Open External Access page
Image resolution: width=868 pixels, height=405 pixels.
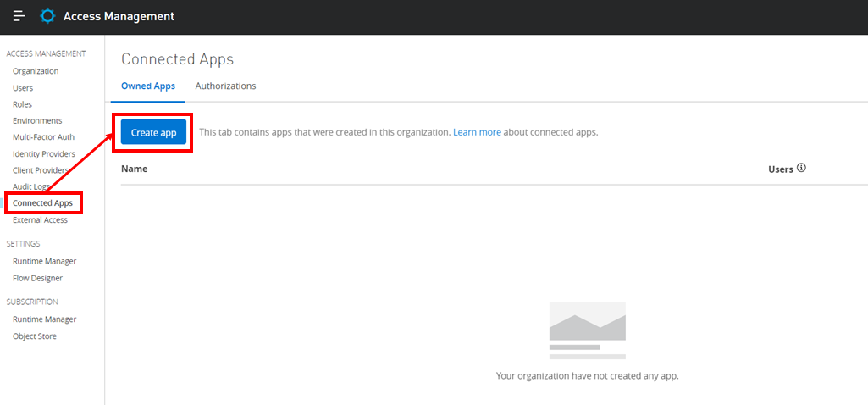point(40,220)
